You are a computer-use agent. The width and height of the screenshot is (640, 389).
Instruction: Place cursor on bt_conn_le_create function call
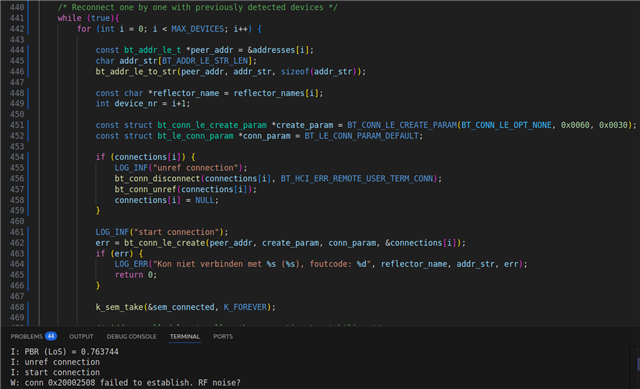[164, 243]
